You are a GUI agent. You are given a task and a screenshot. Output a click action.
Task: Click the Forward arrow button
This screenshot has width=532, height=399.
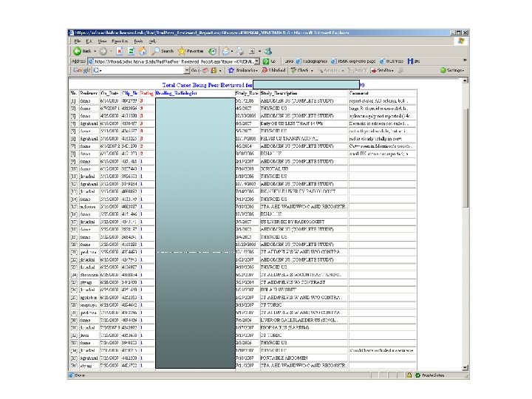tap(103, 51)
